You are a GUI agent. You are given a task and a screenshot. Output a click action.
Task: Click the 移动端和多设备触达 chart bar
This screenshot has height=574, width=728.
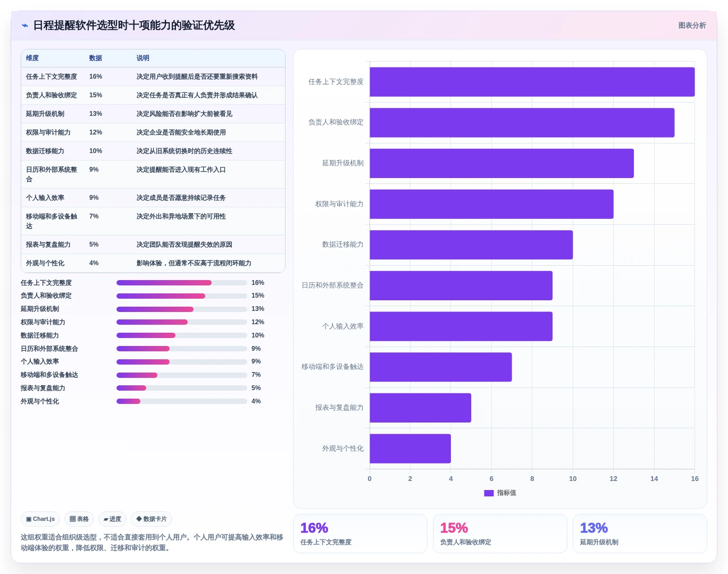[x=441, y=367]
